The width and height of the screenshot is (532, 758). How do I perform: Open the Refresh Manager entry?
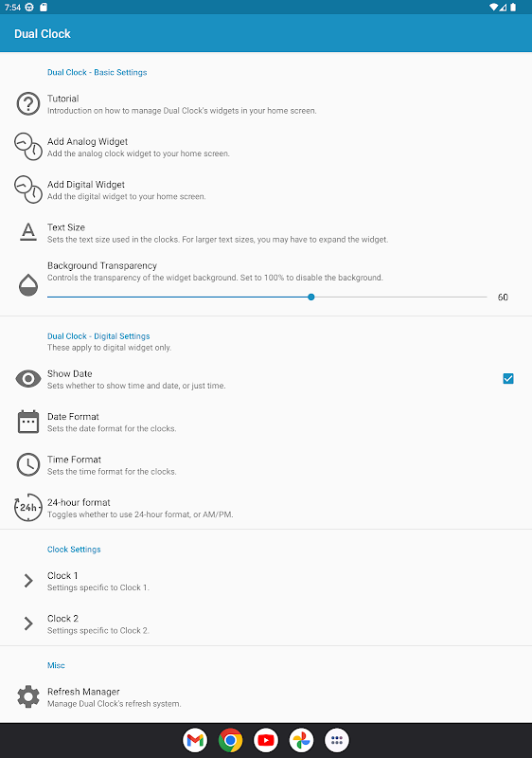(x=266, y=696)
